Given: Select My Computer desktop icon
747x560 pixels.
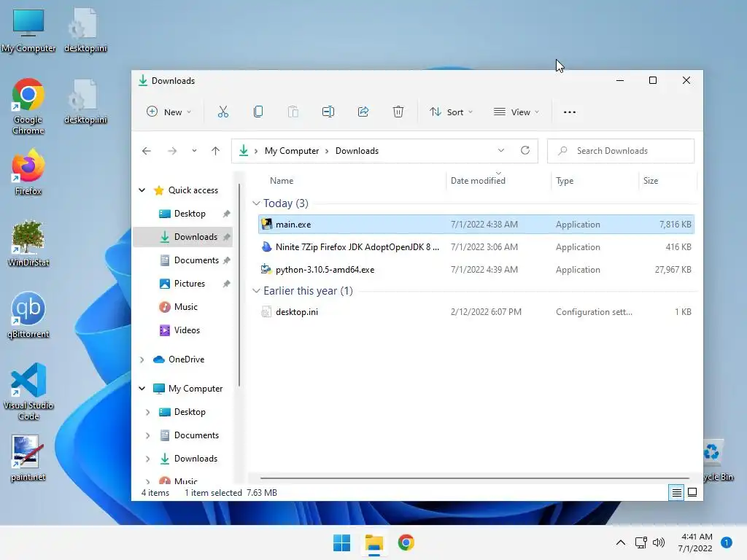Looking at the screenshot, I should [x=28, y=30].
